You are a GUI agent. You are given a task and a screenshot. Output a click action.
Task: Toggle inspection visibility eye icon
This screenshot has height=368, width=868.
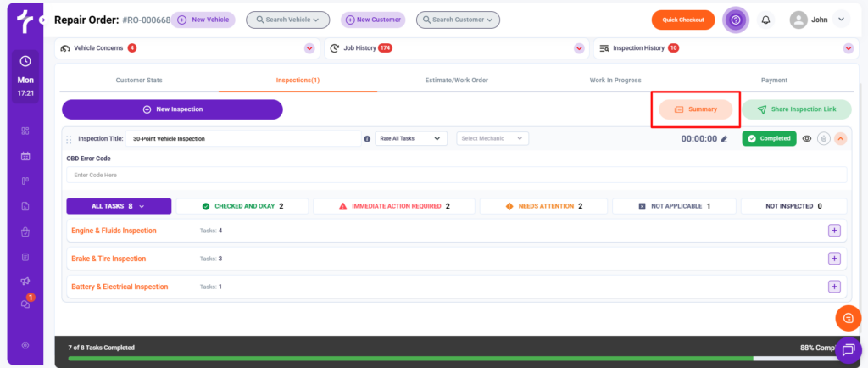pyautogui.click(x=807, y=138)
